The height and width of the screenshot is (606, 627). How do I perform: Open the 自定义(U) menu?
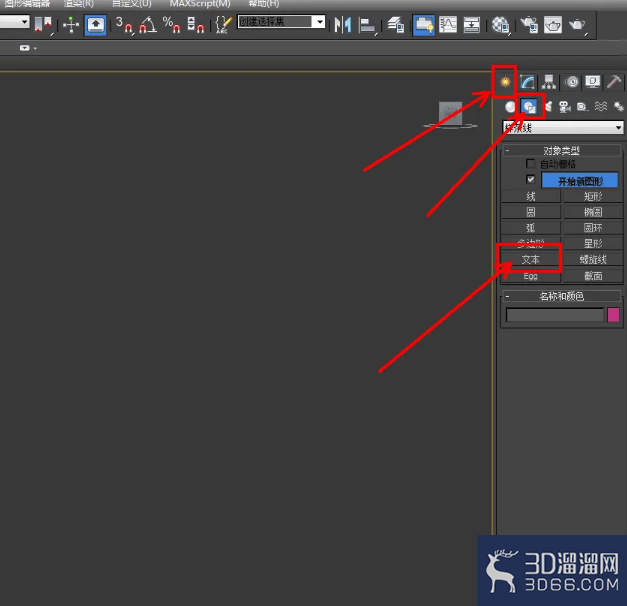click(x=132, y=4)
